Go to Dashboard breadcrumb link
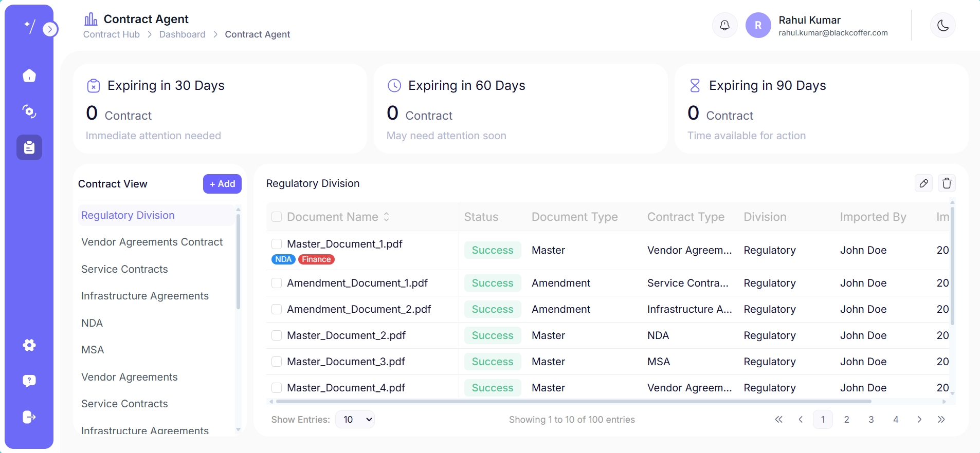This screenshot has height=453, width=980. pyautogui.click(x=182, y=34)
